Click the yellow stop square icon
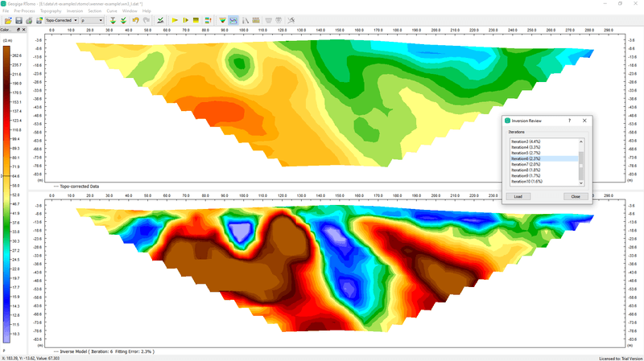The height and width of the screenshot is (361, 644). tap(196, 19)
